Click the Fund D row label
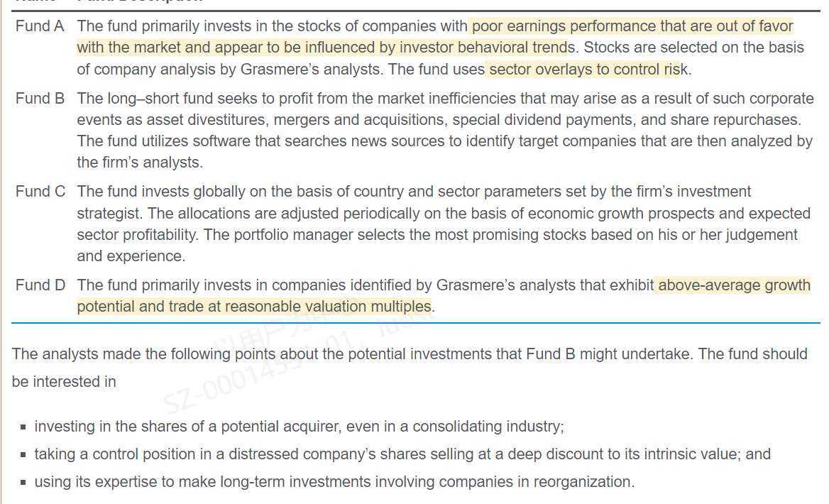The height and width of the screenshot is (504, 829). point(40,285)
